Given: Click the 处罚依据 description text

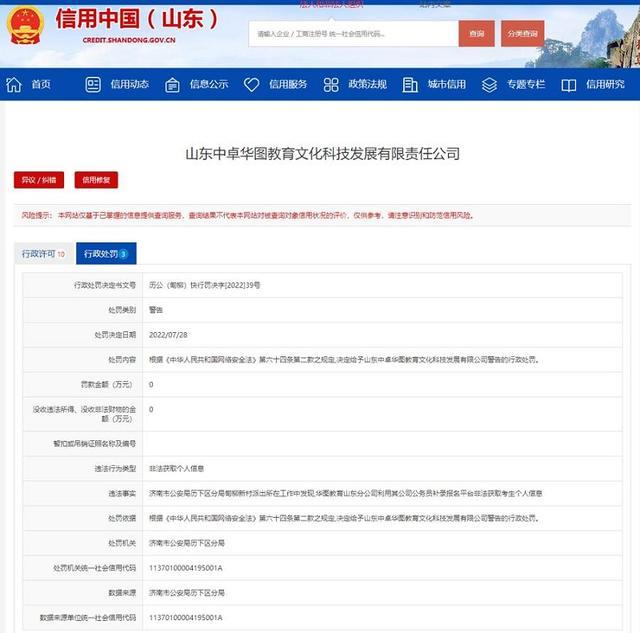Looking at the screenshot, I should [344, 518].
